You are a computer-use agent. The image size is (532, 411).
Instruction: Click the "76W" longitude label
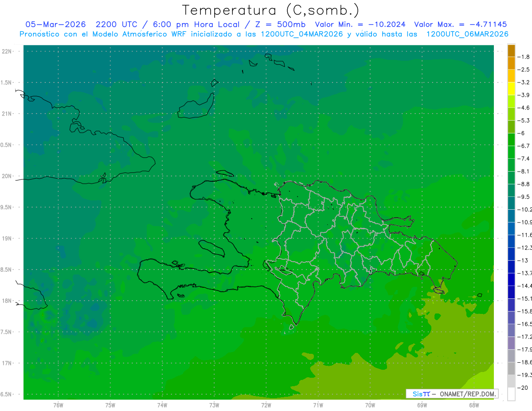[58, 405]
